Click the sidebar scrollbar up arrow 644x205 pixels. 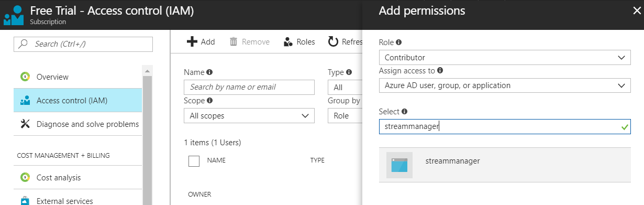(147, 71)
